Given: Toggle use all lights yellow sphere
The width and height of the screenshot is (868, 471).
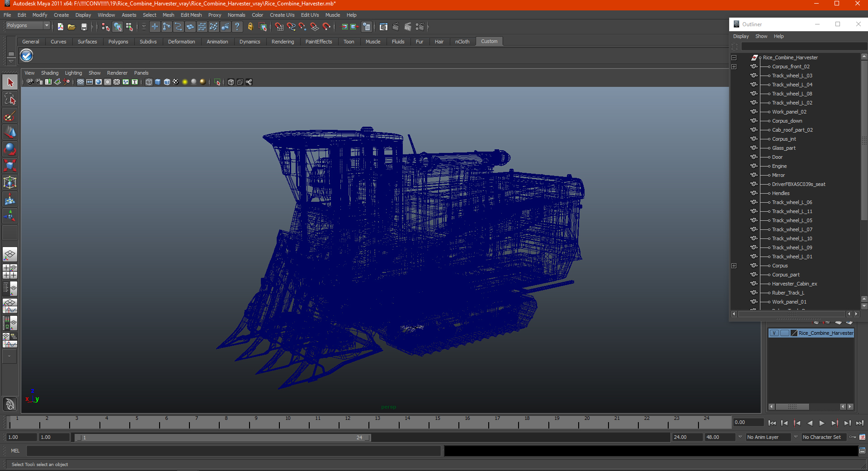Looking at the screenshot, I should [185, 82].
